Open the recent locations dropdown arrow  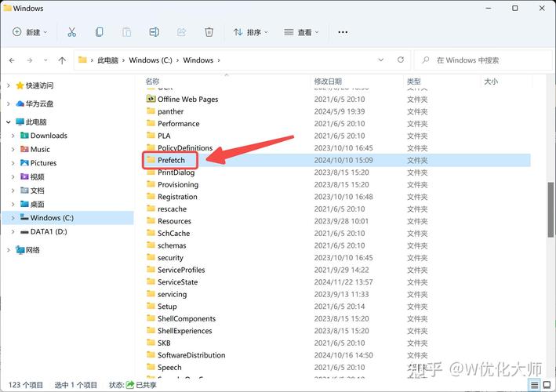[45, 60]
